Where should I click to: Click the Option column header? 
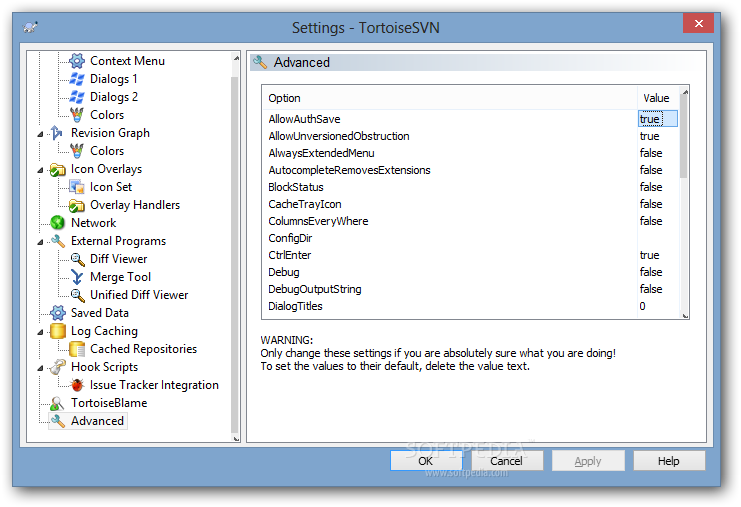tap(449, 98)
